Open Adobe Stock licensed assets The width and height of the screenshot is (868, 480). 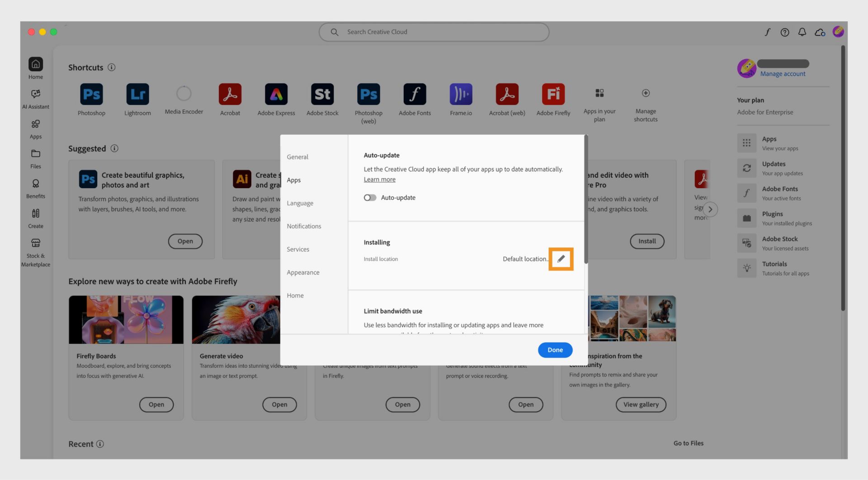point(783,243)
